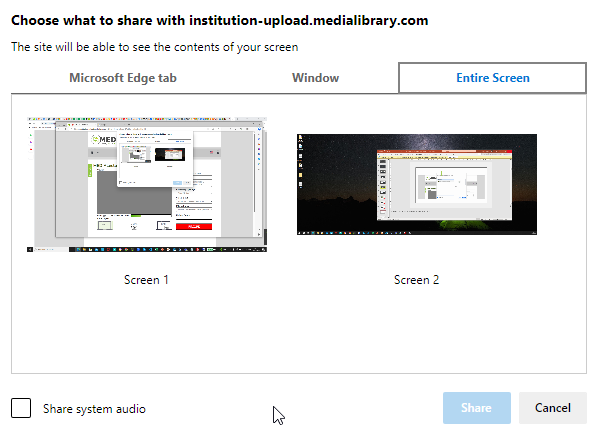598x438 pixels.
Task: Click the desktop icons column in Screen 2 preview
Action: coord(301,161)
